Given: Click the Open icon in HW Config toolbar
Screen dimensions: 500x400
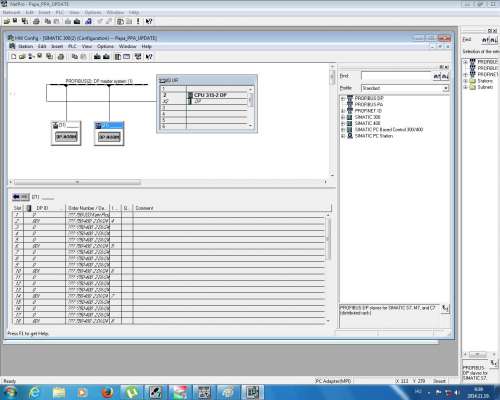Looking at the screenshot, I should 22,57.
